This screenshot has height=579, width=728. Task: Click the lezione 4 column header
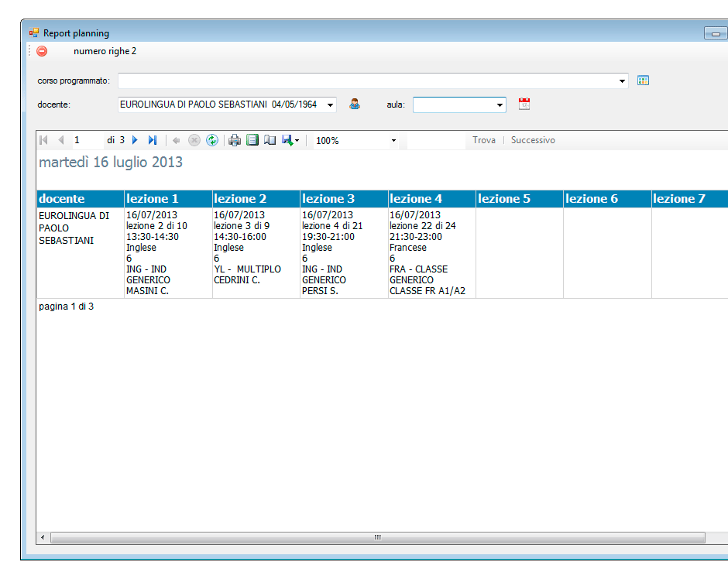[432, 199]
